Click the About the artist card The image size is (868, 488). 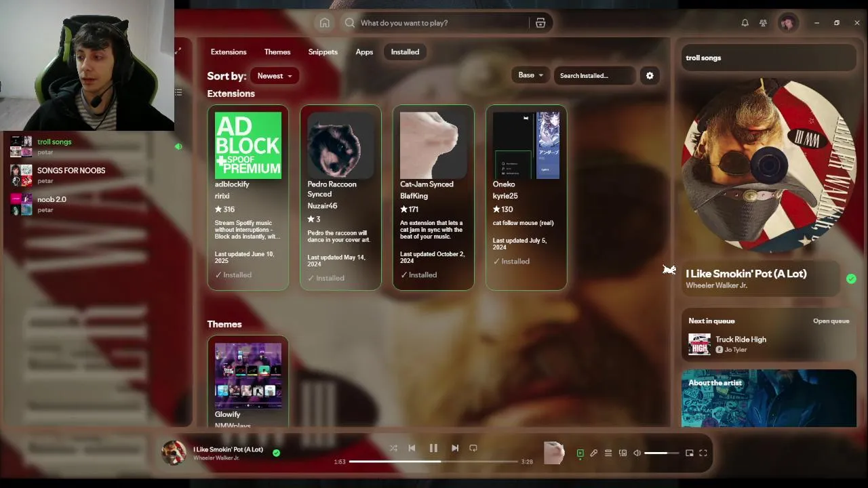point(769,398)
